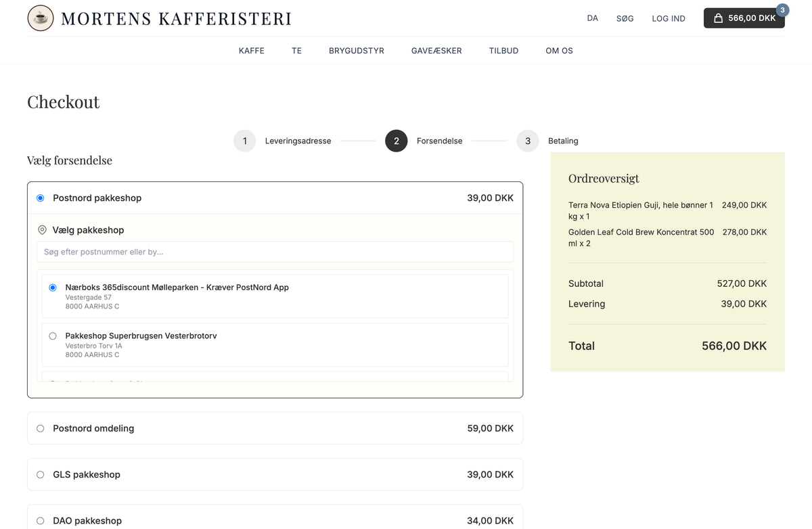Click the Ordreoversigt heading

[x=604, y=179]
